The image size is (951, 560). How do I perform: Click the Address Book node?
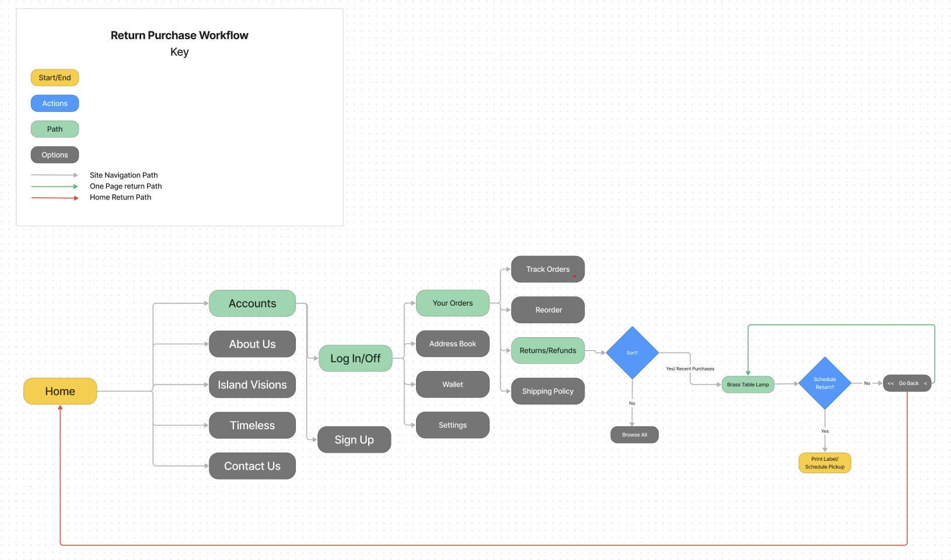click(453, 344)
